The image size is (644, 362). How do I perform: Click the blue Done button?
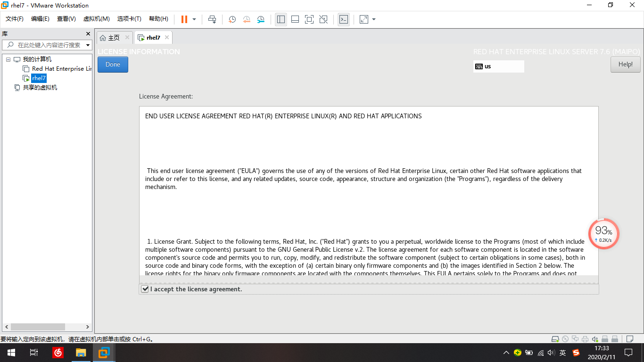tap(113, 65)
